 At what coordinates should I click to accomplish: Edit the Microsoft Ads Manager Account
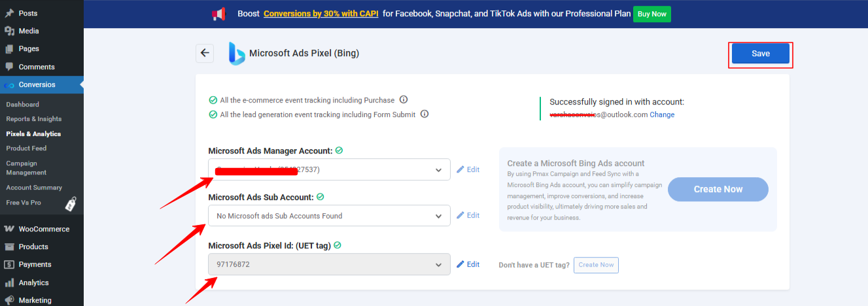click(468, 169)
